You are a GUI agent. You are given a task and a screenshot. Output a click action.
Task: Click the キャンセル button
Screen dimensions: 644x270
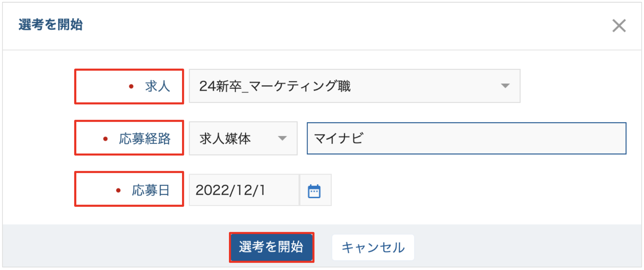click(373, 247)
